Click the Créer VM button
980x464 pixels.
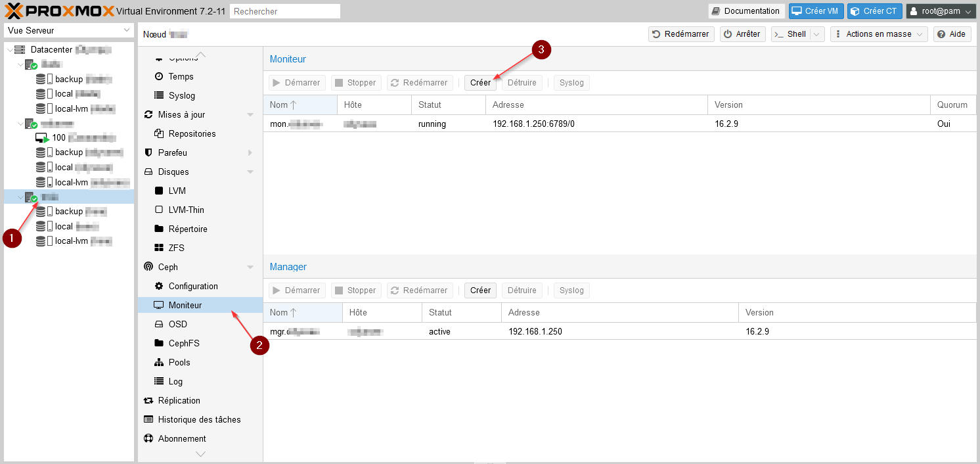pyautogui.click(x=816, y=11)
